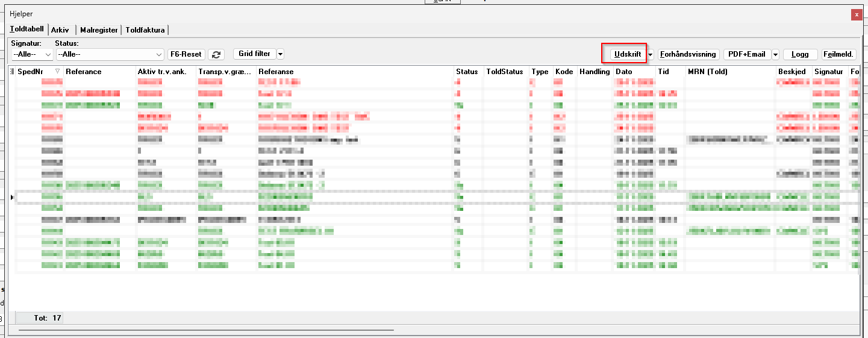The width and height of the screenshot is (868, 338).
Task: Open grid column chooser icon beside SpedNr
Action: (x=13, y=72)
